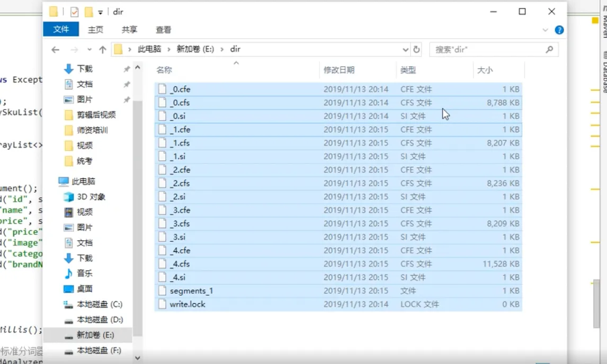Select the _0.cfe file icon
This screenshot has width=607, height=364.
(163, 89)
